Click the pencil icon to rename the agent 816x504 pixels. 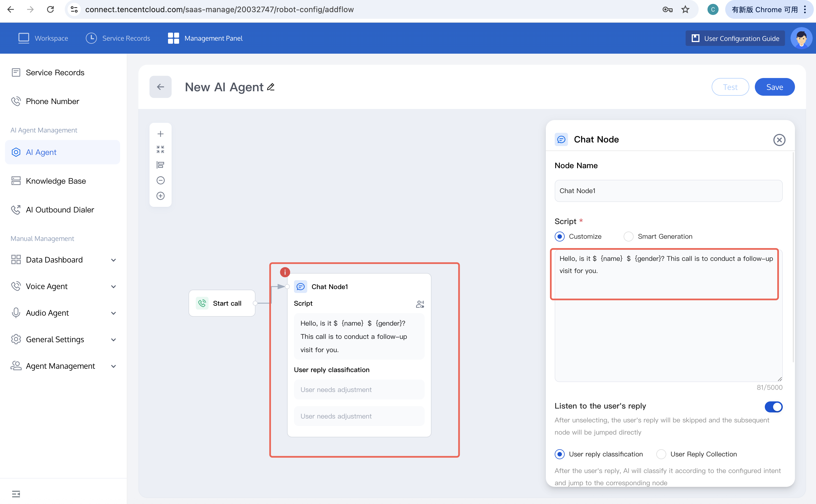271,87
